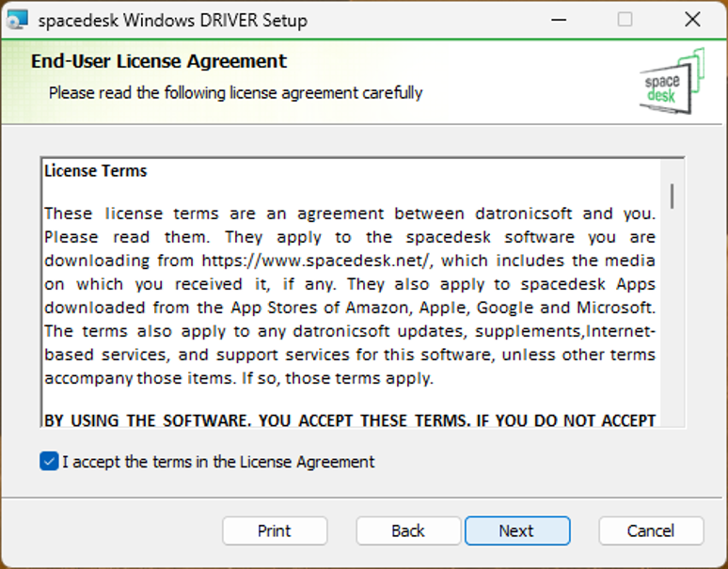Close the setup window

[x=692, y=20]
